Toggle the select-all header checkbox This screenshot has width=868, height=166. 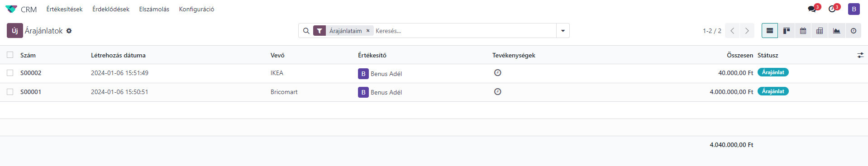click(10, 55)
